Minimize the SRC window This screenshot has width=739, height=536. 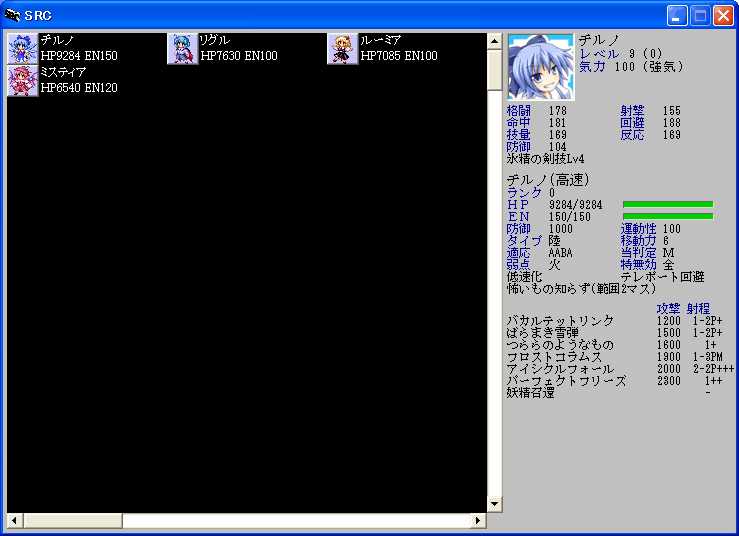pyautogui.click(x=677, y=16)
